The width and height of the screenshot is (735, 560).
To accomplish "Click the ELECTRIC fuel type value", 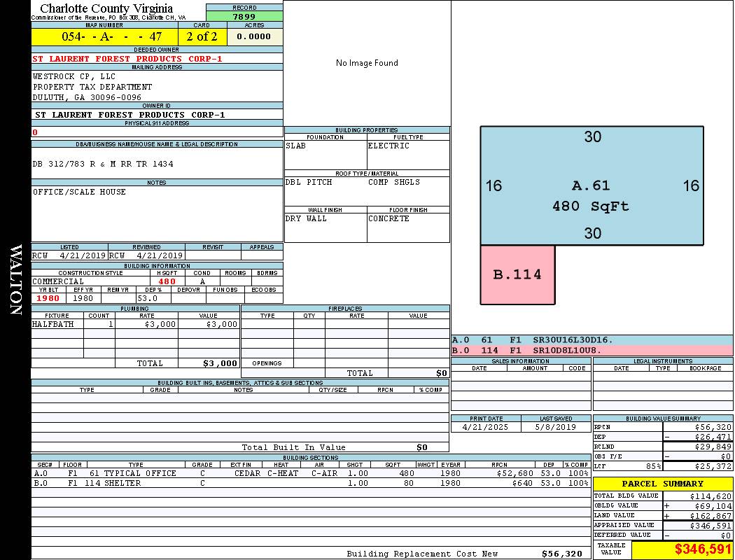I will point(388,146).
